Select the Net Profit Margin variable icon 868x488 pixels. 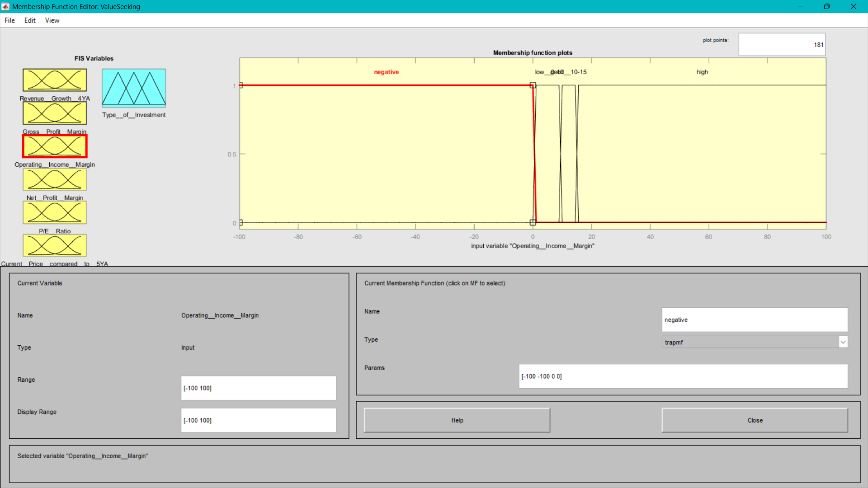pyautogui.click(x=55, y=179)
